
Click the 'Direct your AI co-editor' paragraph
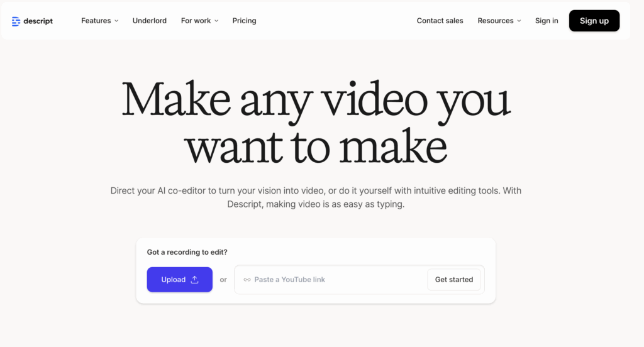tap(316, 197)
